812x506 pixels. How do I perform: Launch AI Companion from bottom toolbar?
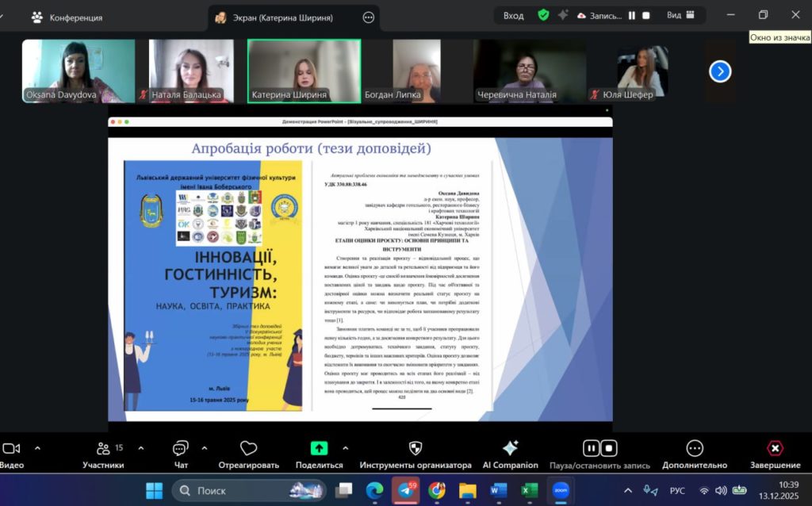click(510, 449)
